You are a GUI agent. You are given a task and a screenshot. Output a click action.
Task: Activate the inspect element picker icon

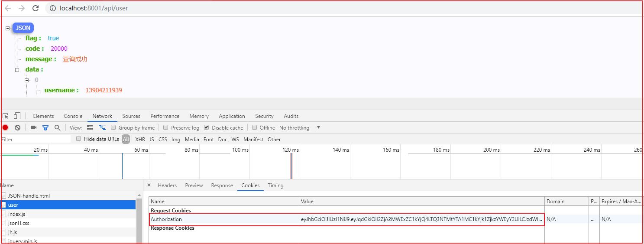[x=6, y=116]
